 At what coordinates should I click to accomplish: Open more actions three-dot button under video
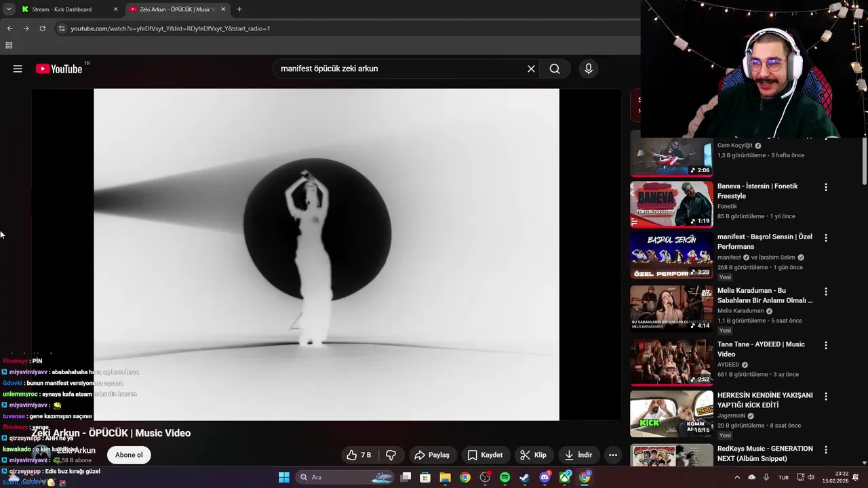613,455
